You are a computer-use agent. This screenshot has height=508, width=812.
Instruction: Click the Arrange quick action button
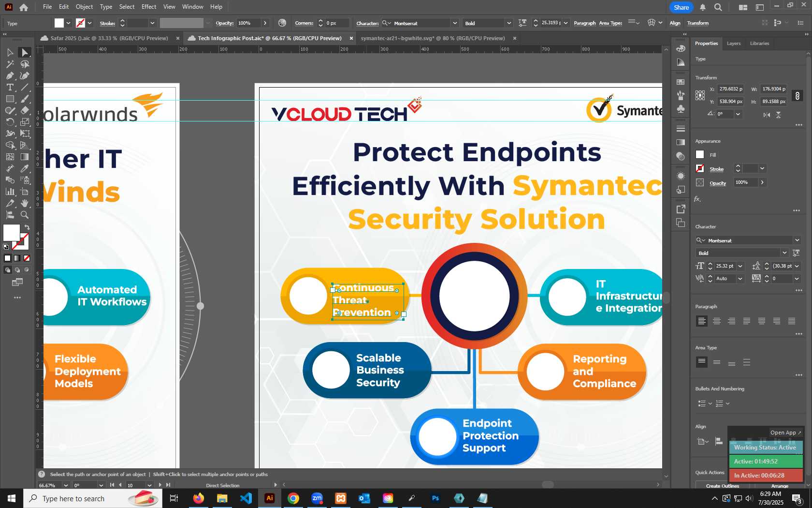click(x=779, y=485)
